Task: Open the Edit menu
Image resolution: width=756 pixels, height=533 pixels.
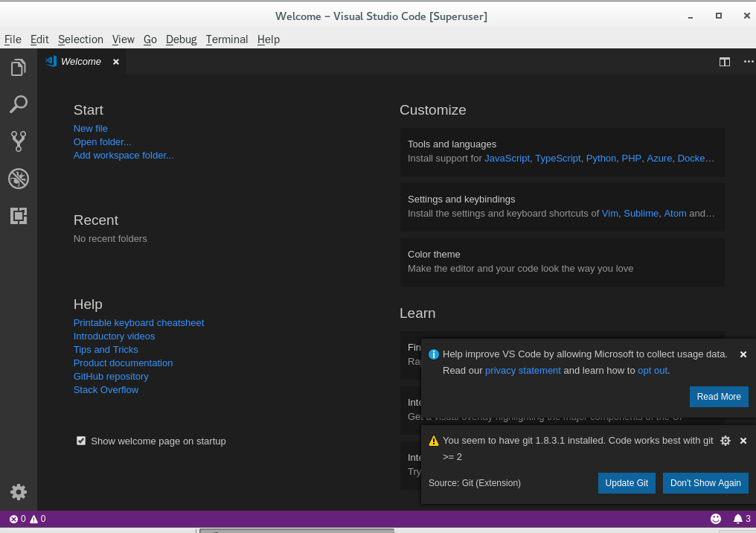Action: pos(39,39)
